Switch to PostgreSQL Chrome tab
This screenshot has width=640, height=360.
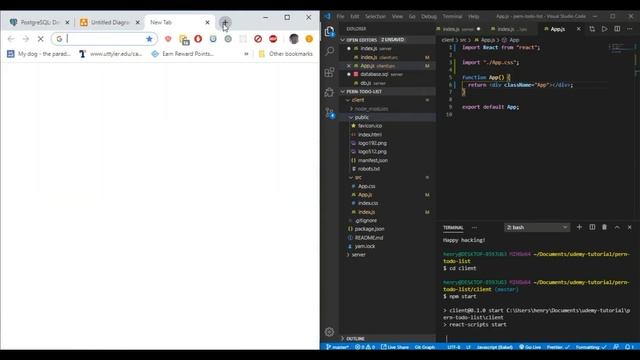[x=40, y=22]
